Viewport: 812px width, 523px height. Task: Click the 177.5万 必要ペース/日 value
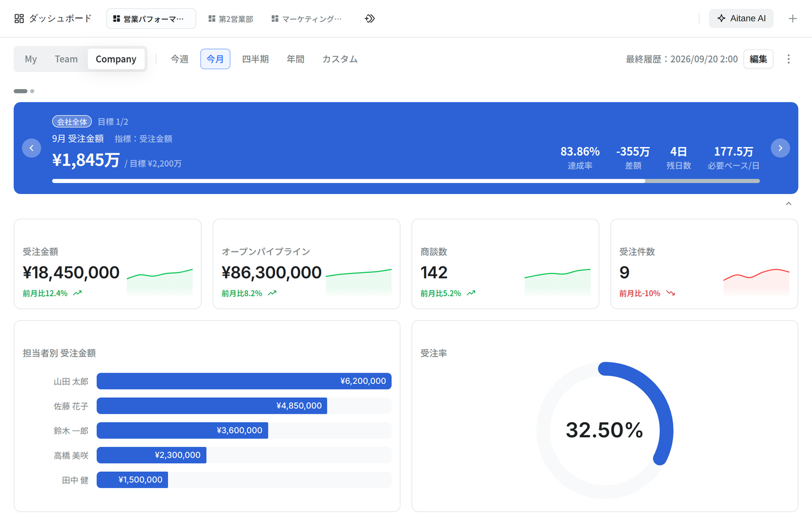[734, 152]
